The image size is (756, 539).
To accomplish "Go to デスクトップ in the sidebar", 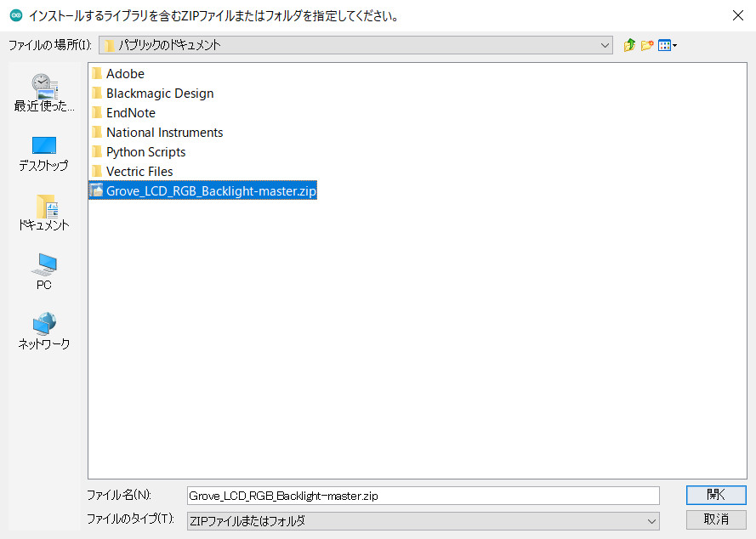I will (43, 153).
